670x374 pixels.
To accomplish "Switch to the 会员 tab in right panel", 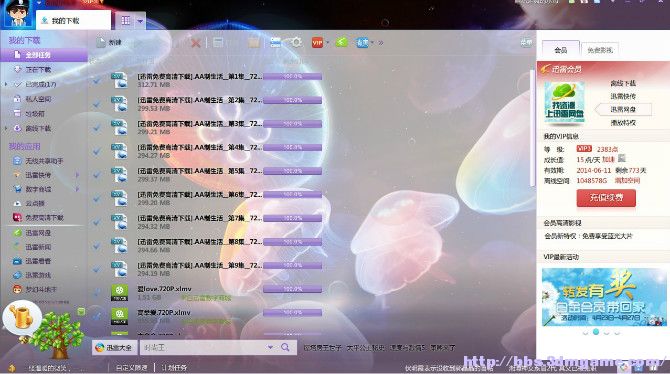I will [x=561, y=50].
